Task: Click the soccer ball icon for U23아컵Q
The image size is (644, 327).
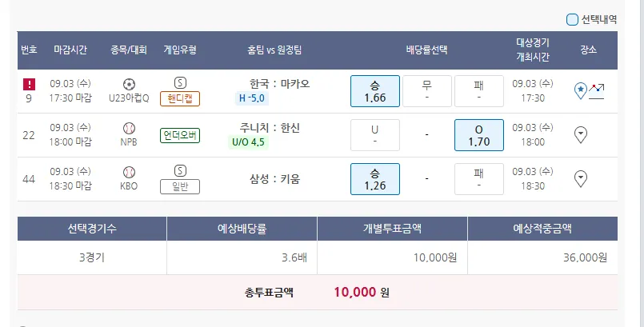Action: 129,84
